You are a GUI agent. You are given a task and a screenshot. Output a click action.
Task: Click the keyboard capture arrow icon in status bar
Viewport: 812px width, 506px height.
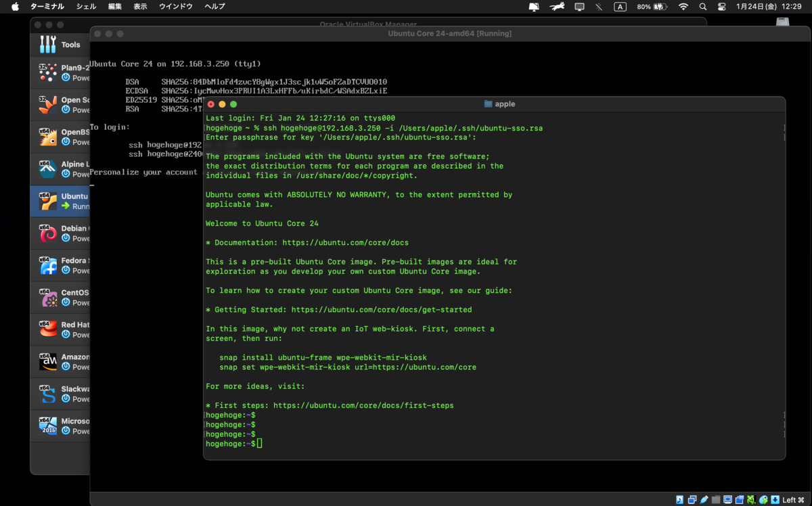(775, 500)
